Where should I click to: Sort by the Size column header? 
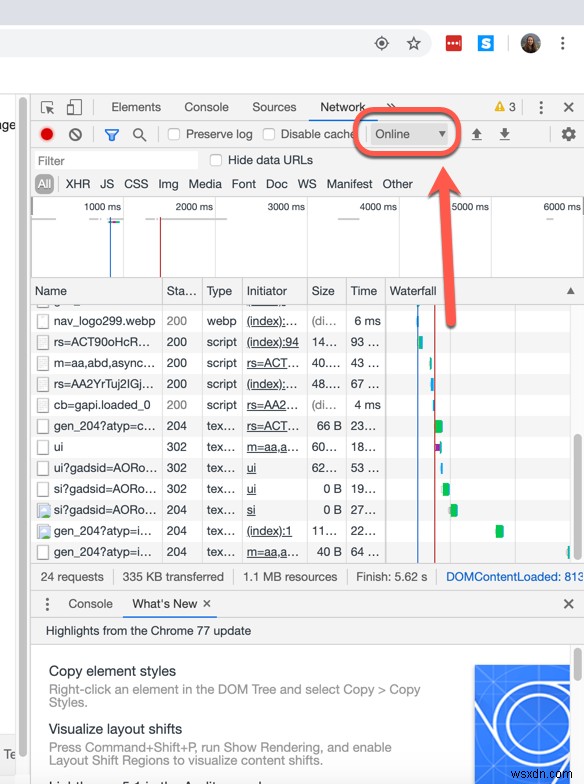pos(326,291)
